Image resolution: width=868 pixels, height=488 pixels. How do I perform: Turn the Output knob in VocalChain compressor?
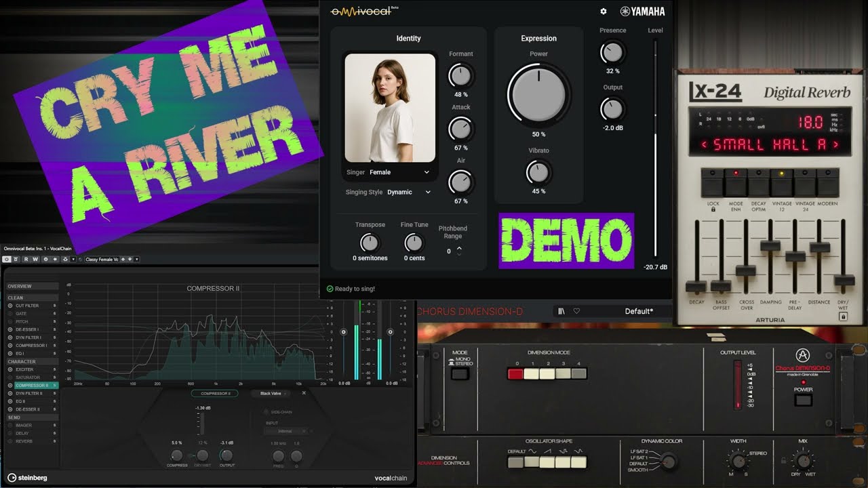coord(226,455)
